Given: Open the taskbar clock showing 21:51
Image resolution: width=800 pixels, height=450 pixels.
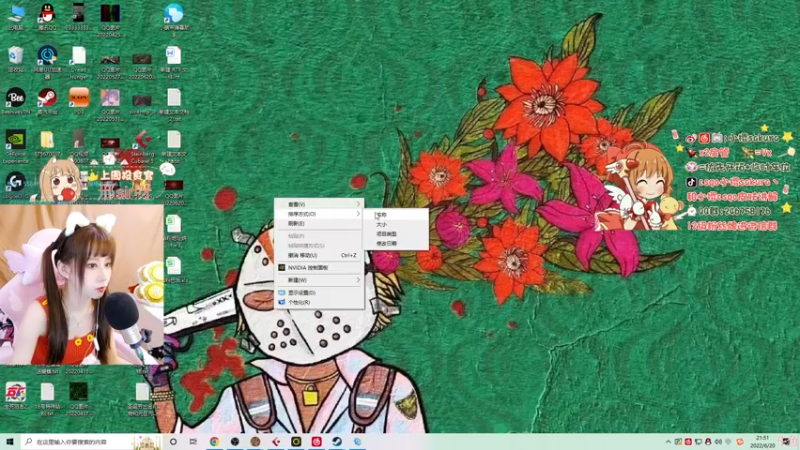Looking at the screenshot, I should click(763, 442).
